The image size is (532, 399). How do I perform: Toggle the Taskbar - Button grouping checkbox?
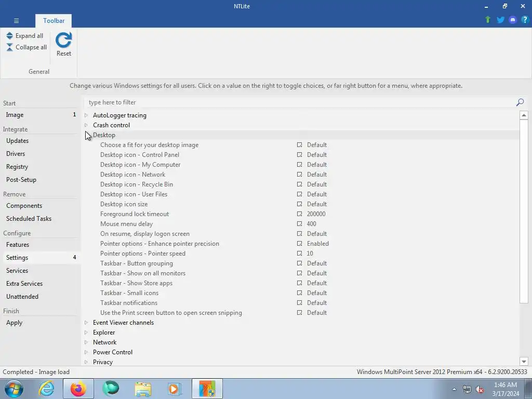[299, 263]
